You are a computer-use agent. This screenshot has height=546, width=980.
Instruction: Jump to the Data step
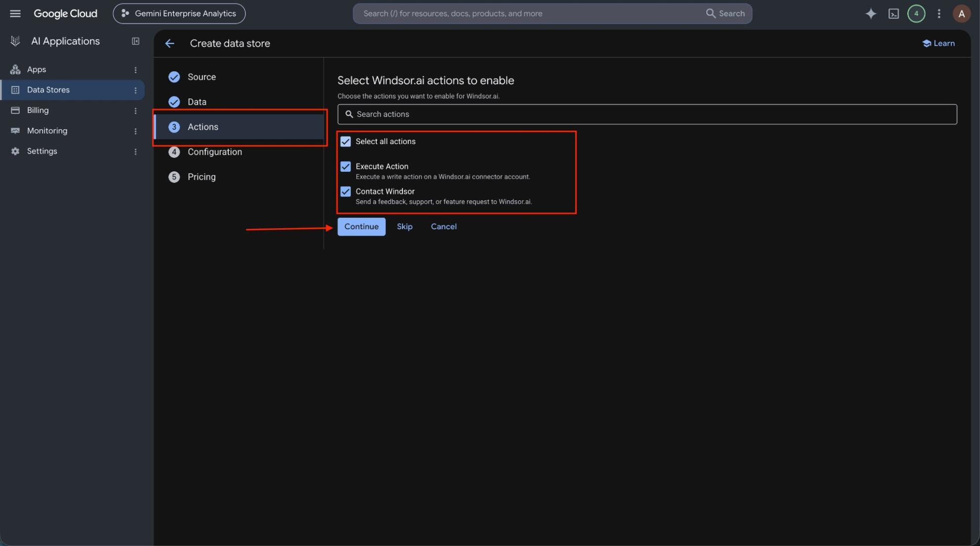(196, 101)
